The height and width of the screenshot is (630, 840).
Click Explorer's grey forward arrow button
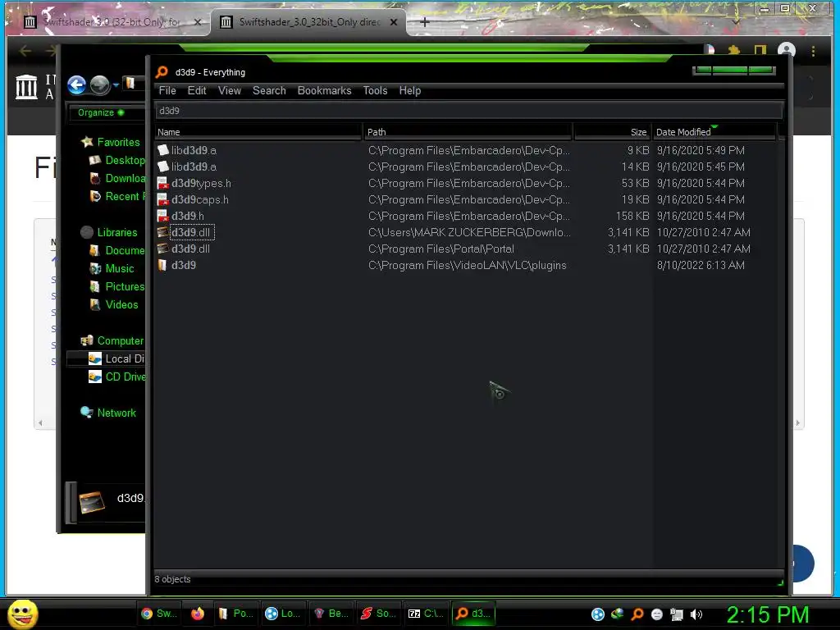[x=99, y=84]
